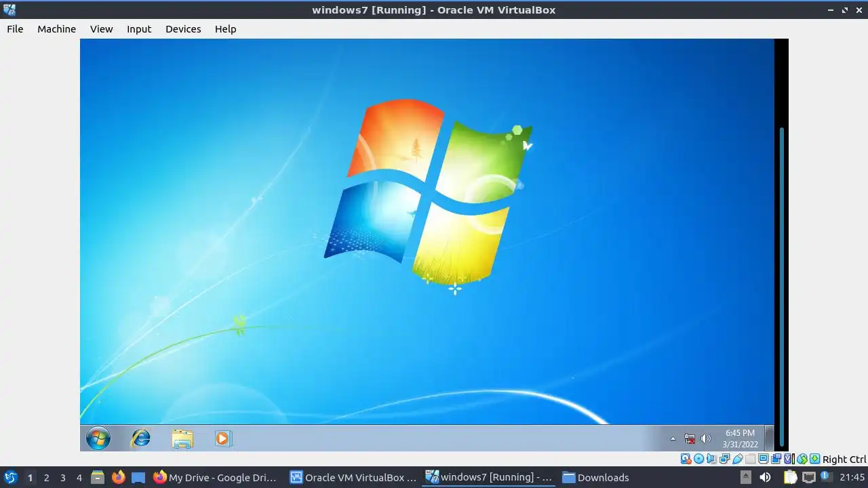Click the VirtualBox network indicator
868x488 pixels.
(x=724, y=459)
